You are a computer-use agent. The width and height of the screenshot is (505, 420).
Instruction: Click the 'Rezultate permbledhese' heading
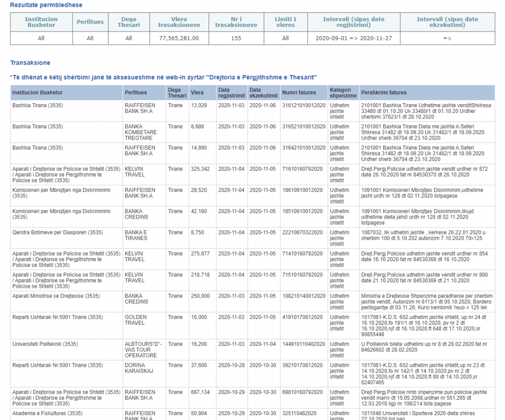point(46,5)
